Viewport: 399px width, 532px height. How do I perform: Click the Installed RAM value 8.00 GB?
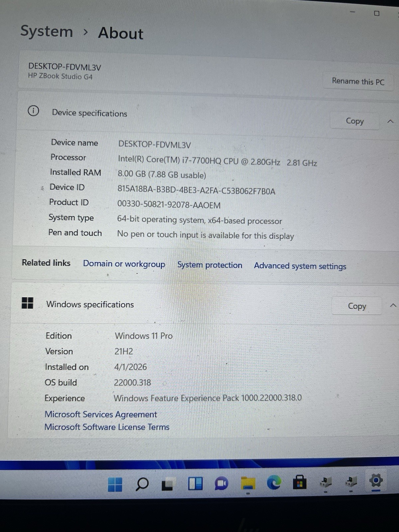point(162,174)
